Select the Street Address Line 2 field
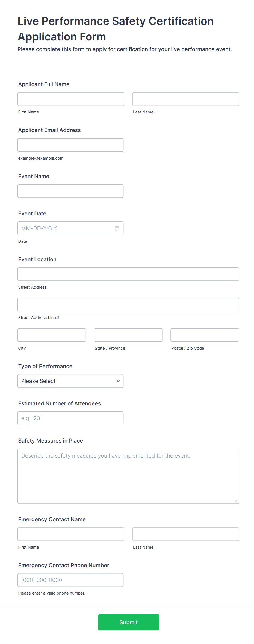The image size is (254, 644). click(x=128, y=305)
